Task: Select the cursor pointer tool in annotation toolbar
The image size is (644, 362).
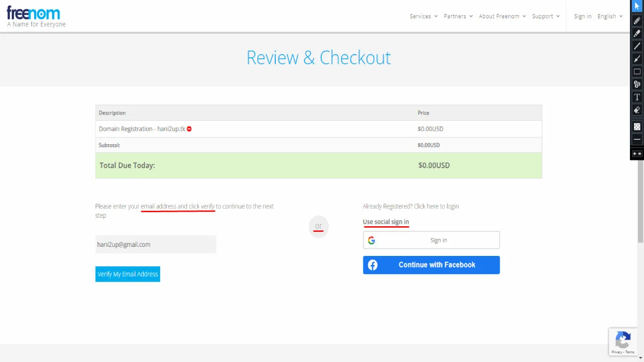Action: point(637,6)
